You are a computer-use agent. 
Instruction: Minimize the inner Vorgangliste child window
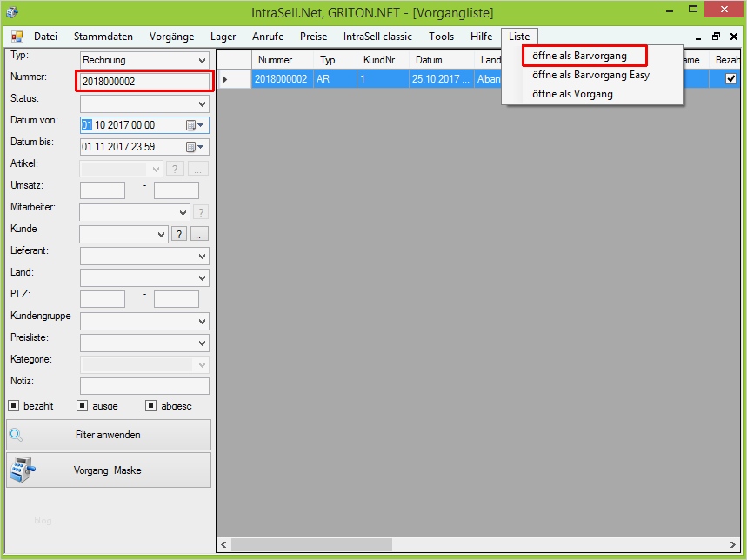pos(698,37)
